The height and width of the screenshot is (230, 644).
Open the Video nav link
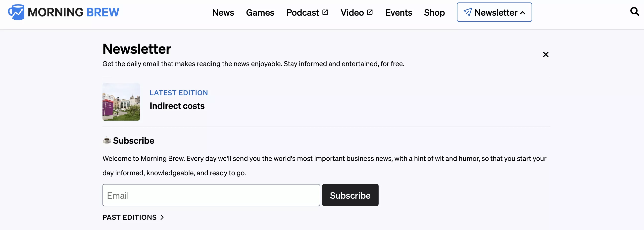click(352, 12)
